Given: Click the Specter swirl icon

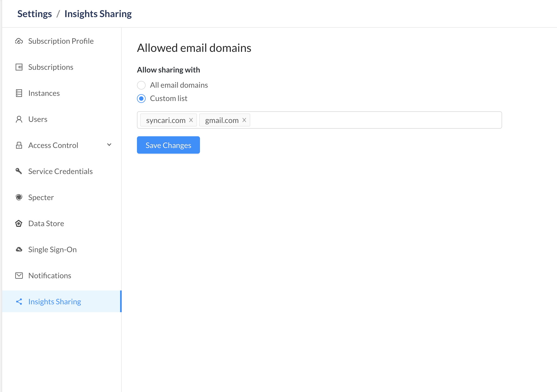Looking at the screenshot, I should (19, 197).
